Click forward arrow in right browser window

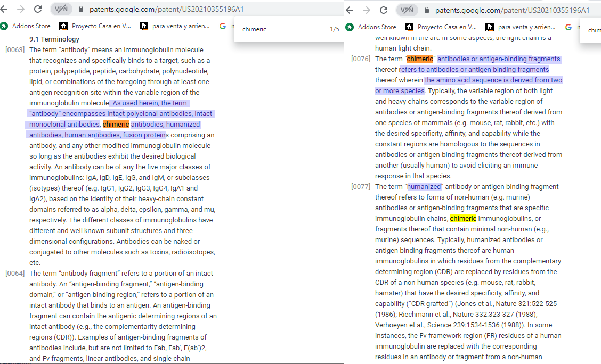pyautogui.click(x=367, y=10)
